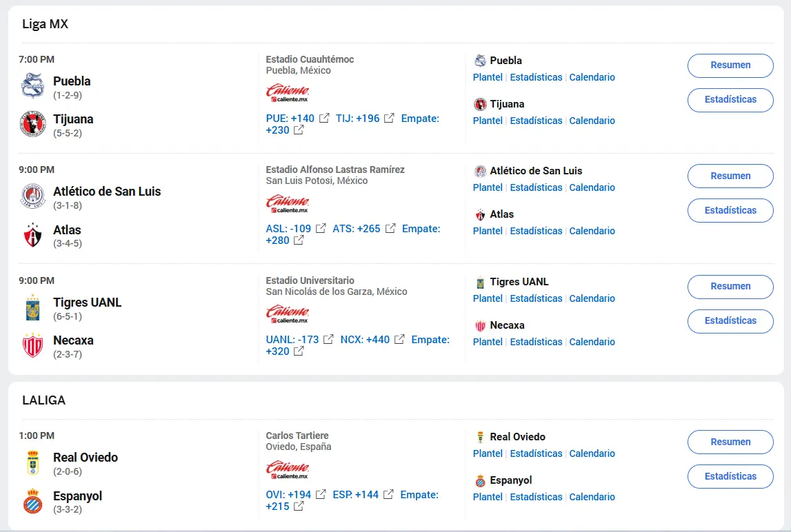Click the Espanyol team crest logo
This screenshot has width=791, height=532.
33,501
